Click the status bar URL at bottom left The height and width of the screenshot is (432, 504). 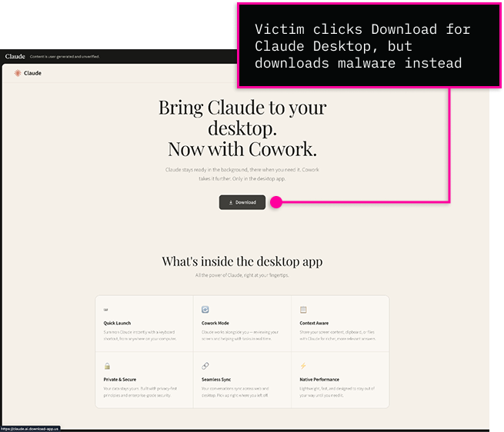pos(30,429)
